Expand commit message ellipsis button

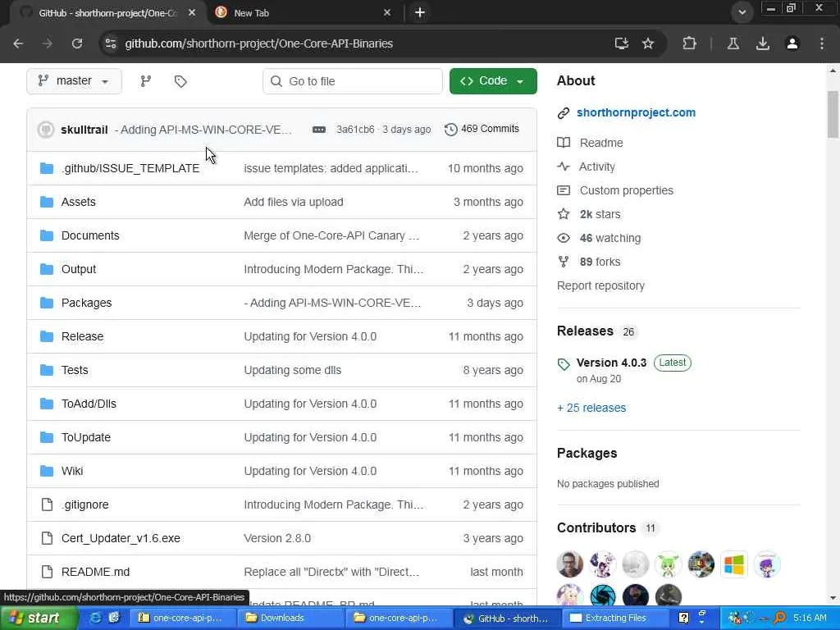319,130
